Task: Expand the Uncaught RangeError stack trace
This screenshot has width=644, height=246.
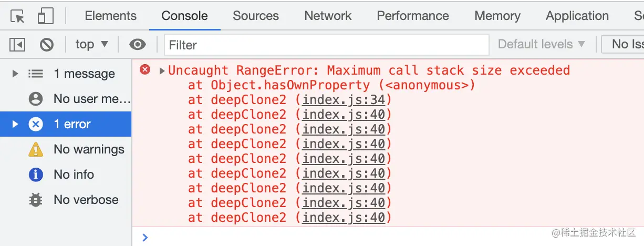Action: pos(162,70)
